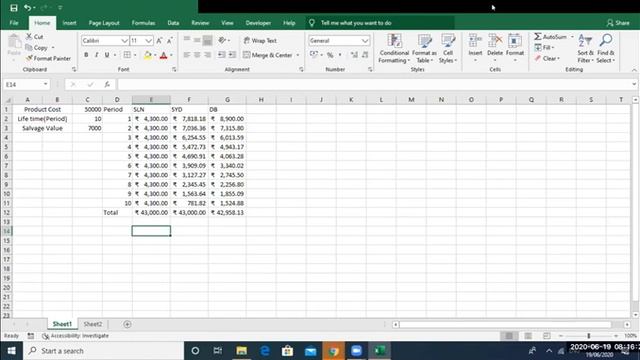Adjust the zoom slider handle
This screenshot has width=640, height=360.
tap(589, 336)
